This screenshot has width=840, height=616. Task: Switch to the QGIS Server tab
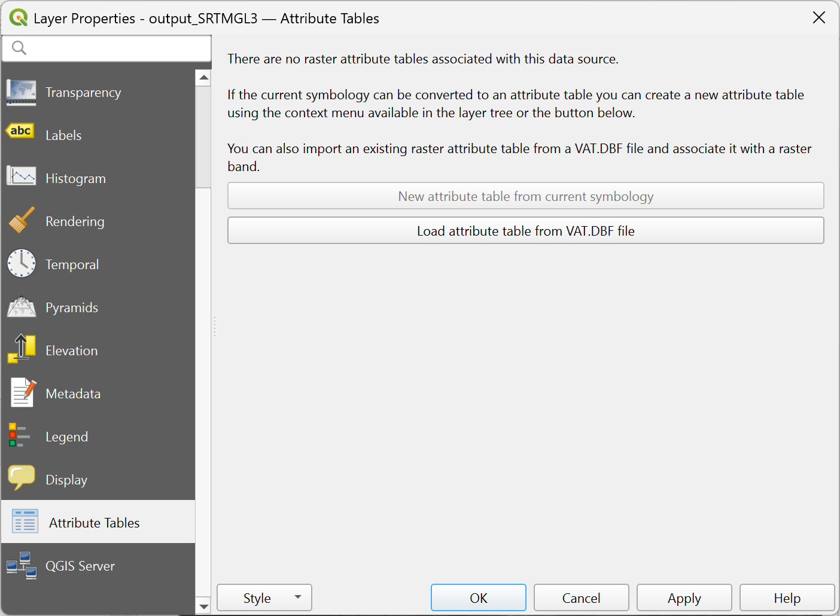point(80,566)
